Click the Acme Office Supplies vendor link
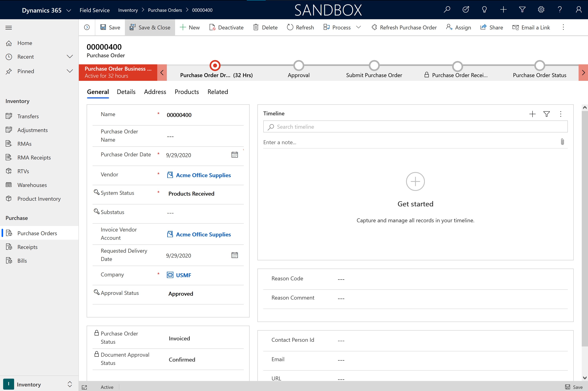This screenshot has height=391, width=588. pyautogui.click(x=203, y=175)
